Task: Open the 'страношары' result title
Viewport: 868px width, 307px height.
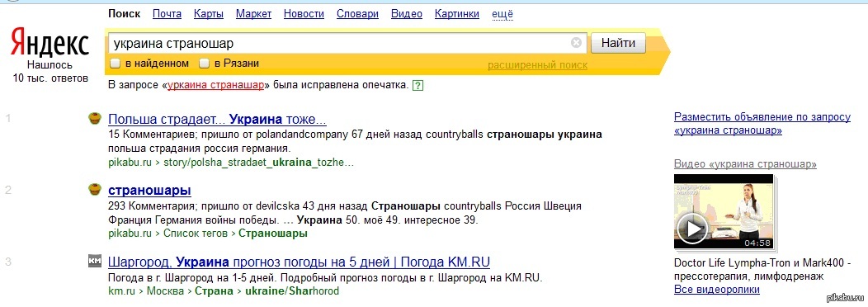Action: coord(149,191)
